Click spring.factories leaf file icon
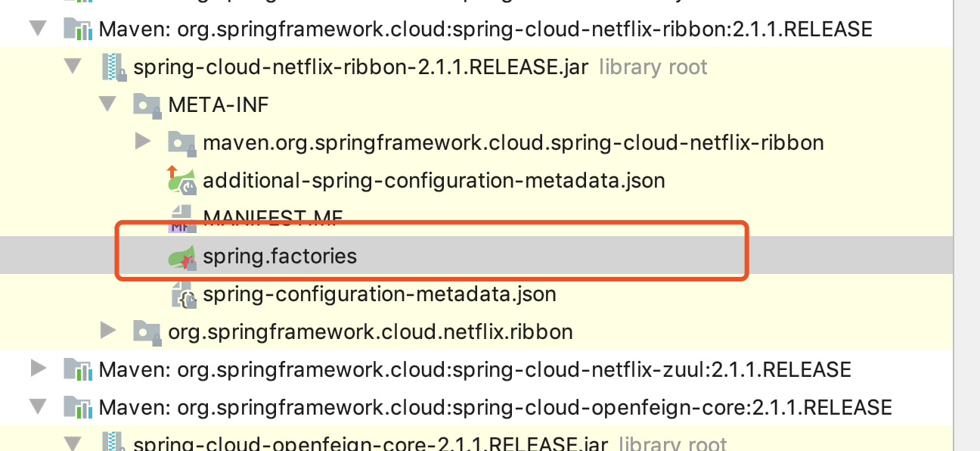Viewport: 980px width, 451px height. pyautogui.click(x=181, y=257)
